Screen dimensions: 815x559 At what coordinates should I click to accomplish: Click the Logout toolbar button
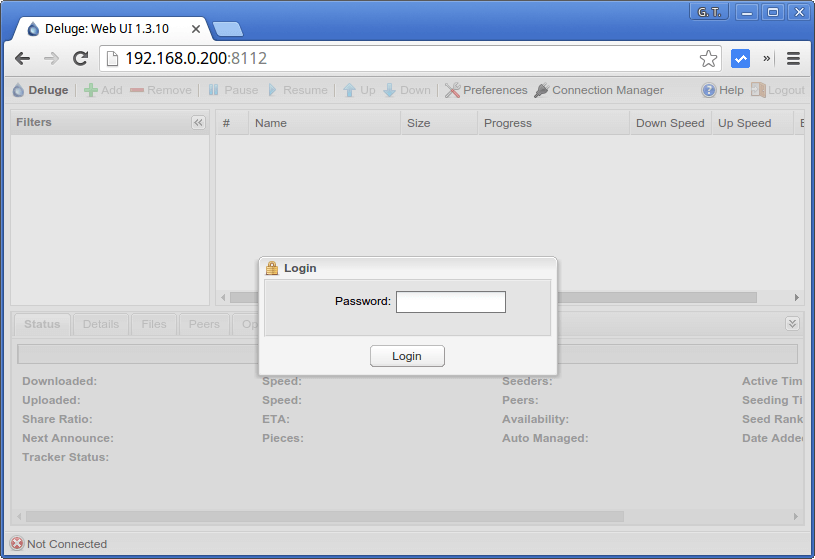pyautogui.click(x=778, y=90)
